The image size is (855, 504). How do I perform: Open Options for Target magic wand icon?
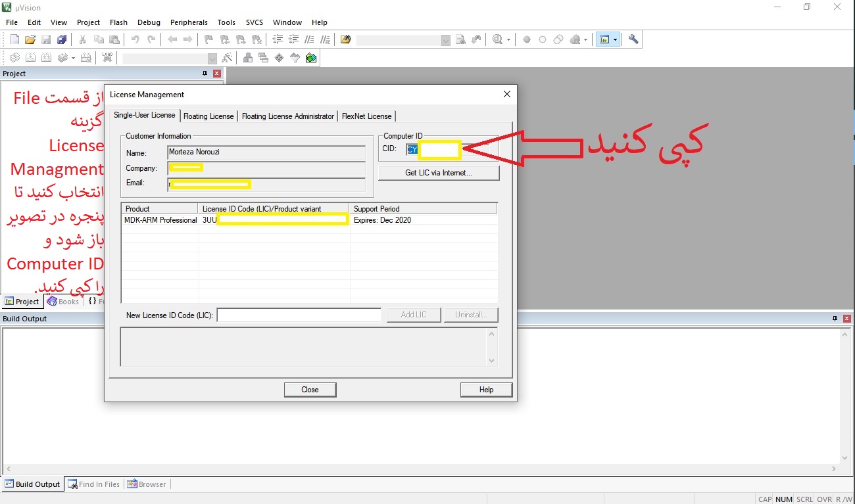[227, 58]
